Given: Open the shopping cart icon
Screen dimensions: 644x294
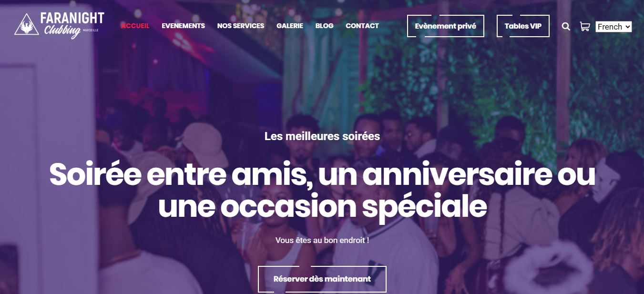Looking at the screenshot, I should click(584, 27).
